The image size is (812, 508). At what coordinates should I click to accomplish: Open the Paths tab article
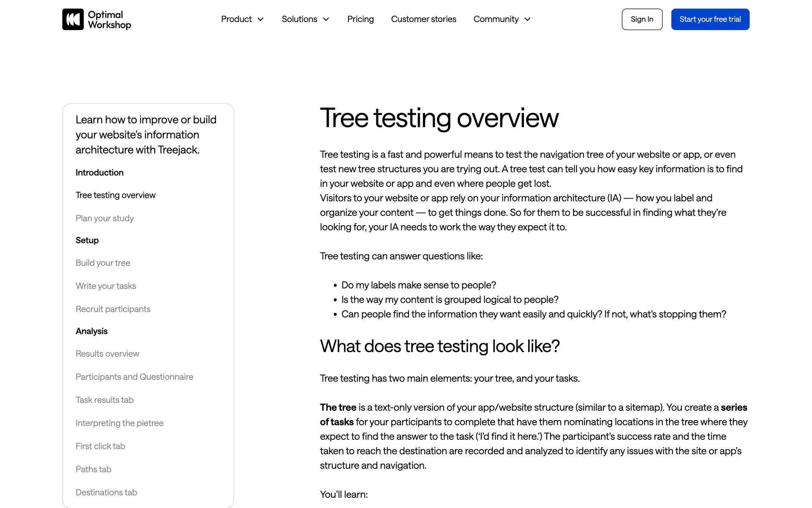click(93, 469)
